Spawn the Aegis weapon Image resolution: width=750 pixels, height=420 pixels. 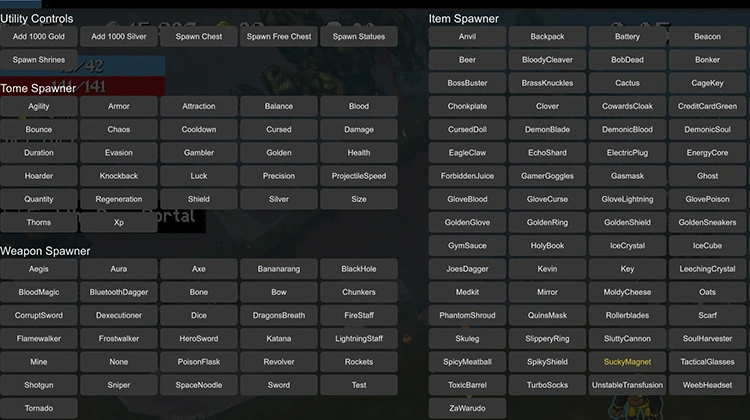pyautogui.click(x=39, y=269)
